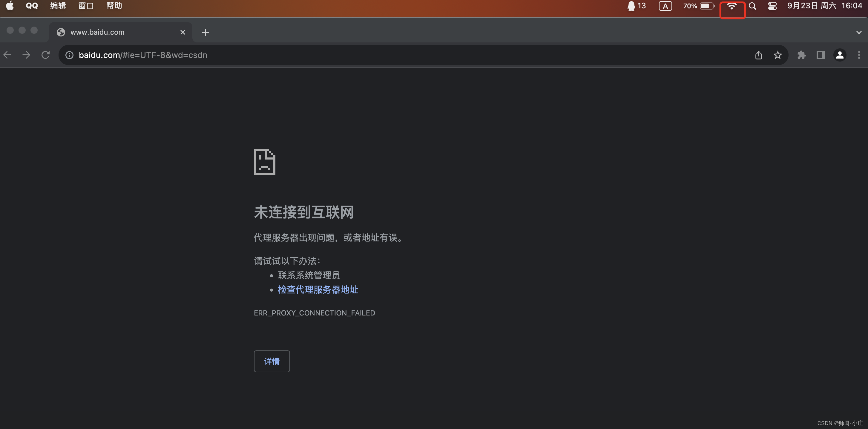View site information icon in address bar
Image resolution: width=868 pixels, height=429 pixels.
click(x=69, y=55)
